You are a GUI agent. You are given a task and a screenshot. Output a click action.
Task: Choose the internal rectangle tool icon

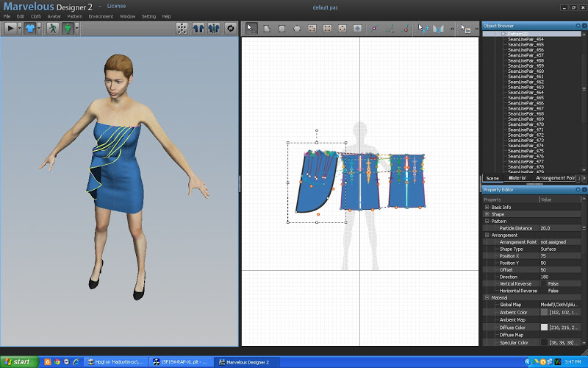point(327,29)
